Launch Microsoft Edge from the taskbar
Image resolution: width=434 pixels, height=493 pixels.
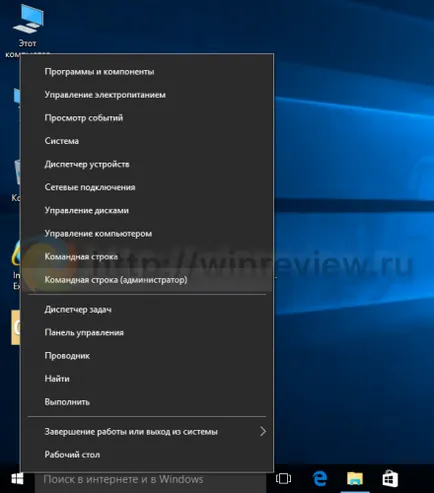pos(320,479)
